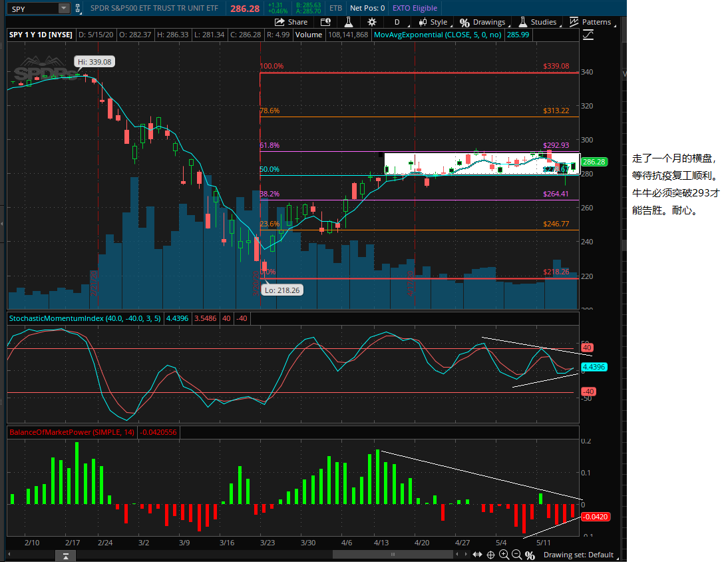This screenshot has height=562, width=728.
Task: Click the $264.41 Fibonacci price label
Action: (556, 194)
